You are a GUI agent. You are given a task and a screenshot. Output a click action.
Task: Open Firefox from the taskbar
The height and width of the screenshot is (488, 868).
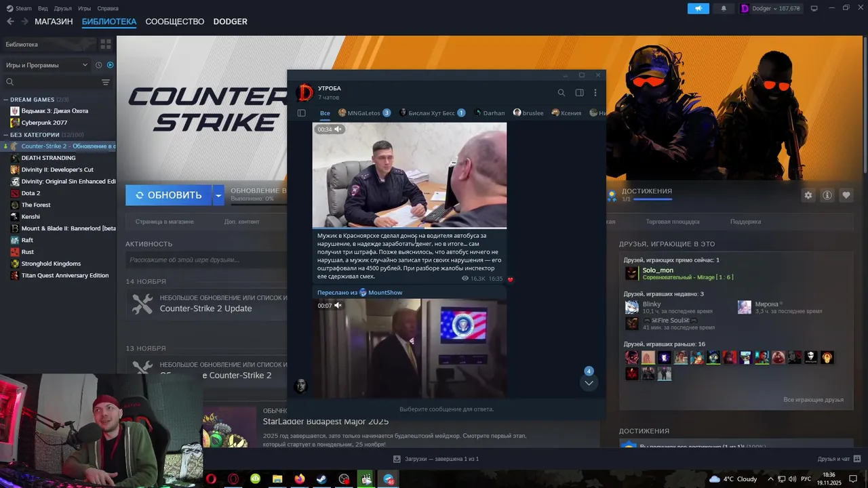300,479
